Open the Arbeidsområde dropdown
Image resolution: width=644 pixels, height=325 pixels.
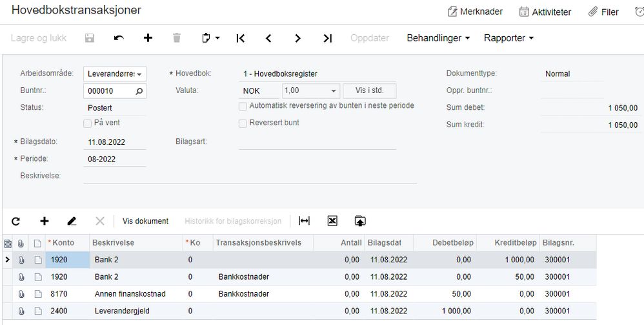139,74
